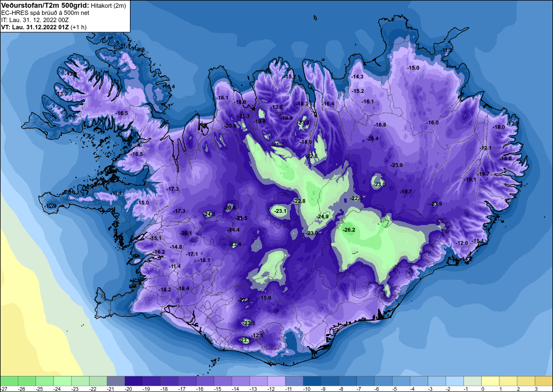Click the -17.1 temperature label

[192, 254]
